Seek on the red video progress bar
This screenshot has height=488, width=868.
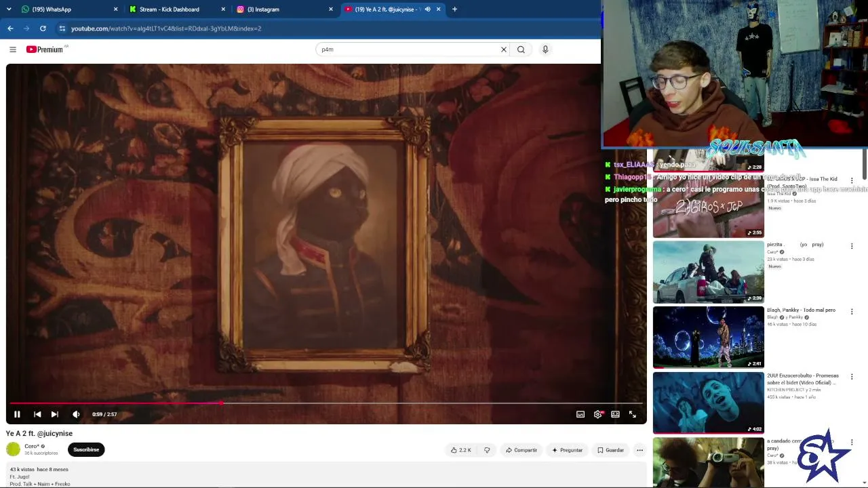326,403
